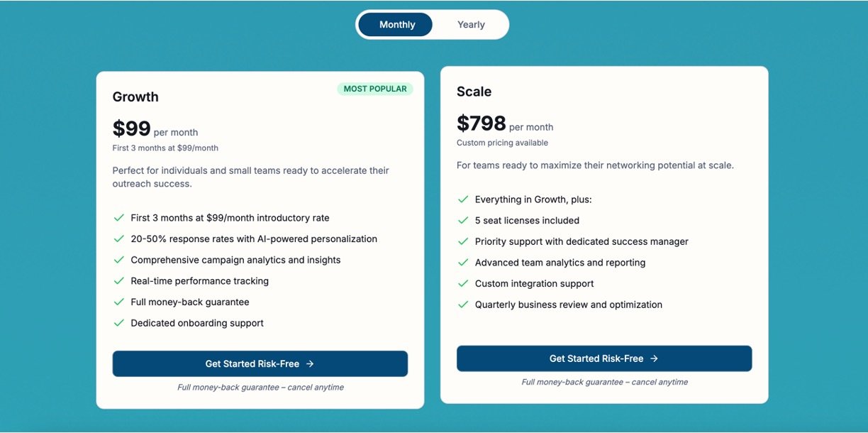Screen dimensions: 868x433
Task: Click checkmark beside Real-time performance tracking
Action: coord(119,281)
